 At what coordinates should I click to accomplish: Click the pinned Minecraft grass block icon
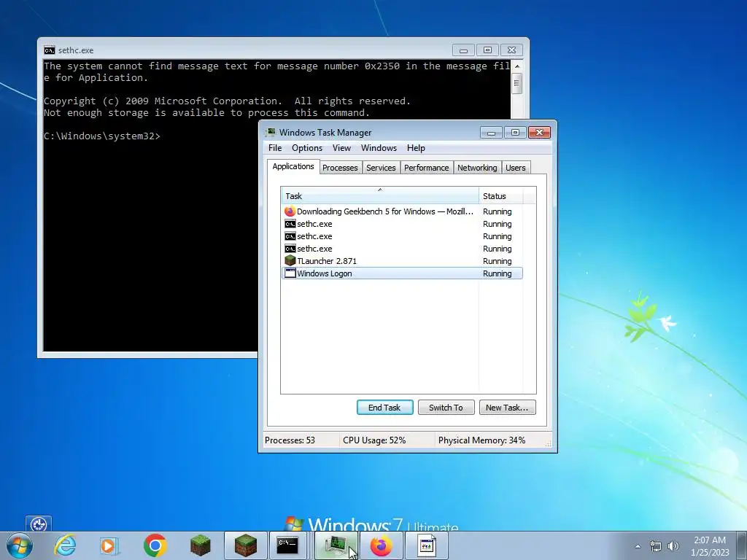[200, 545]
